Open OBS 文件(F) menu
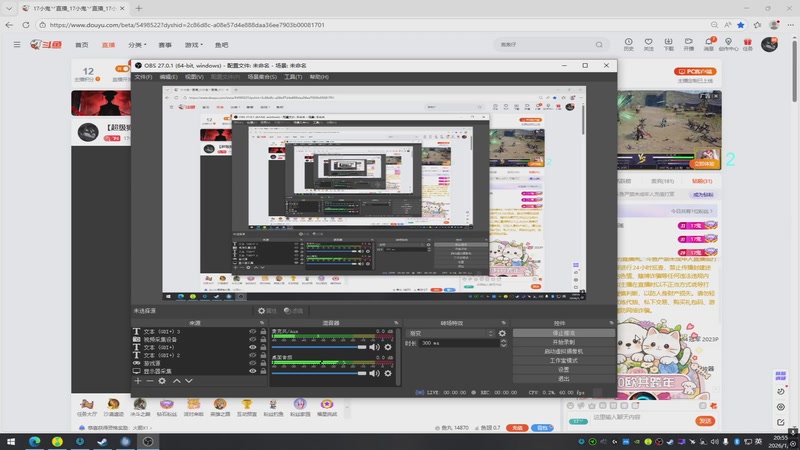800x450 pixels. (x=143, y=77)
